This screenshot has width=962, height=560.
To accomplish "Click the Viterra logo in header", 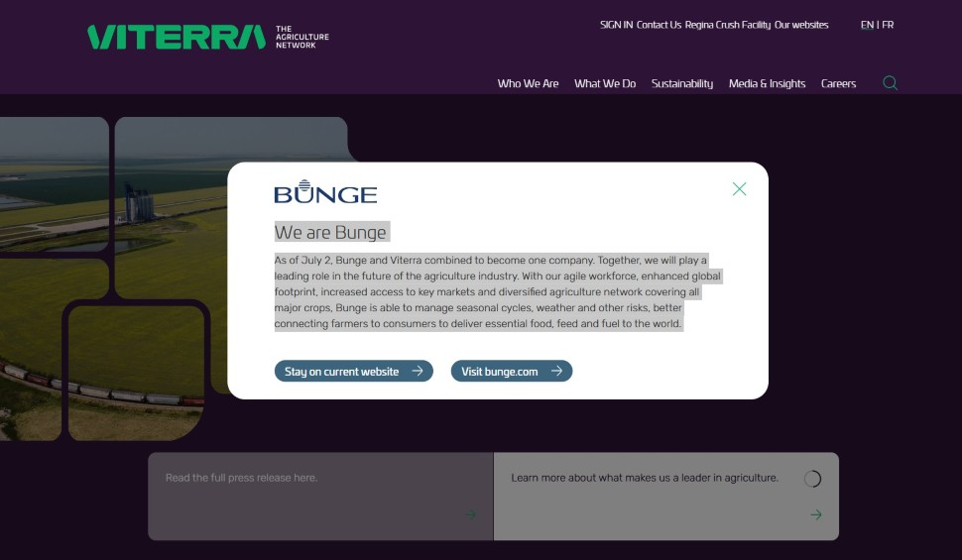I will coord(177,37).
